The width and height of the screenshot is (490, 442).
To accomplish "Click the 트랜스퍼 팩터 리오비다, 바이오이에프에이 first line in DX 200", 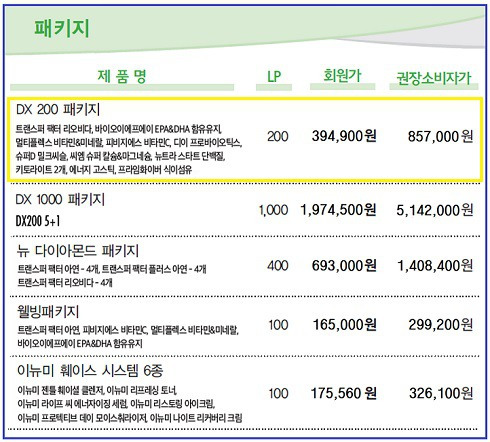I will pos(119,129).
